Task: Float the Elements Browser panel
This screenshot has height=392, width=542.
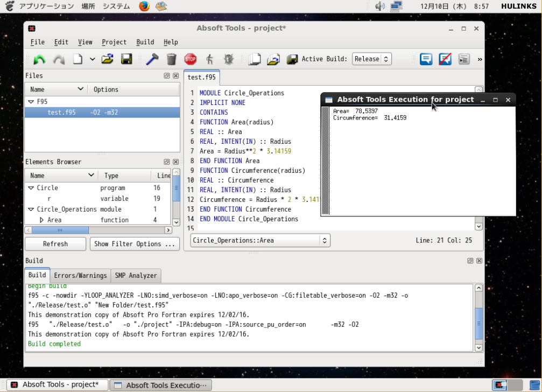Action: (x=167, y=162)
